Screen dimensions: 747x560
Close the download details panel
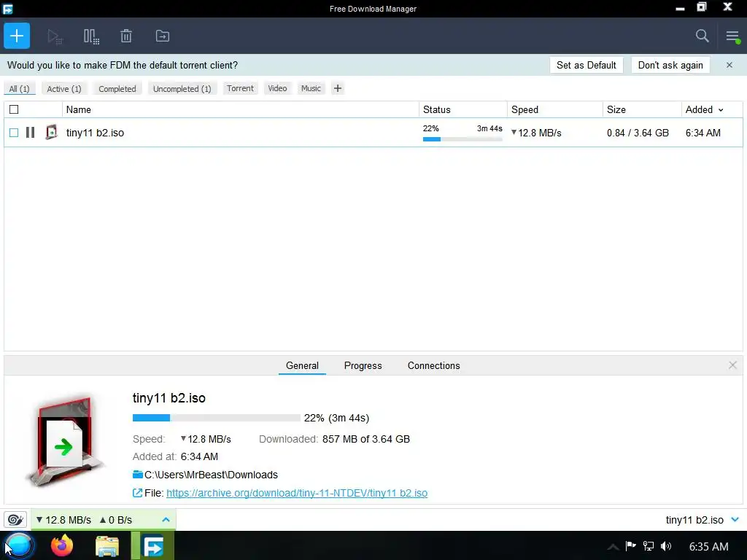point(732,365)
